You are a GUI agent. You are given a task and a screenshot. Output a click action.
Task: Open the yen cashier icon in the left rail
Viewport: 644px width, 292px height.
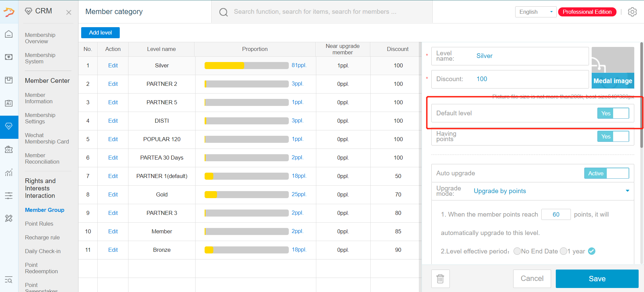9,57
